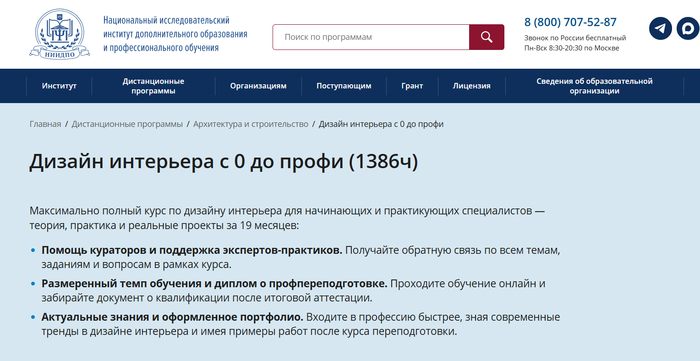The height and width of the screenshot is (361, 700).
Task: Open the Telegram messenger icon
Action: [x=660, y=29]
